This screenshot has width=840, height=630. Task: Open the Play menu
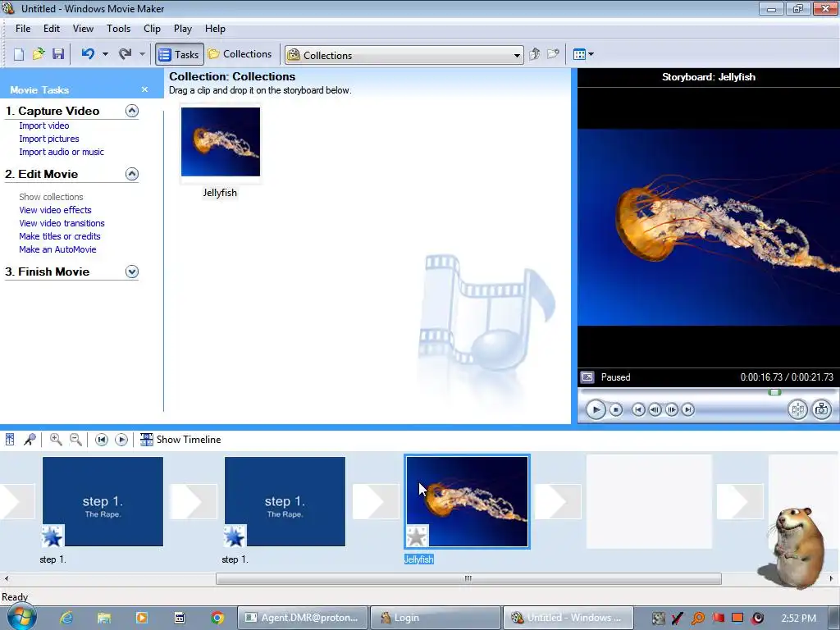(x=183, y=29)
